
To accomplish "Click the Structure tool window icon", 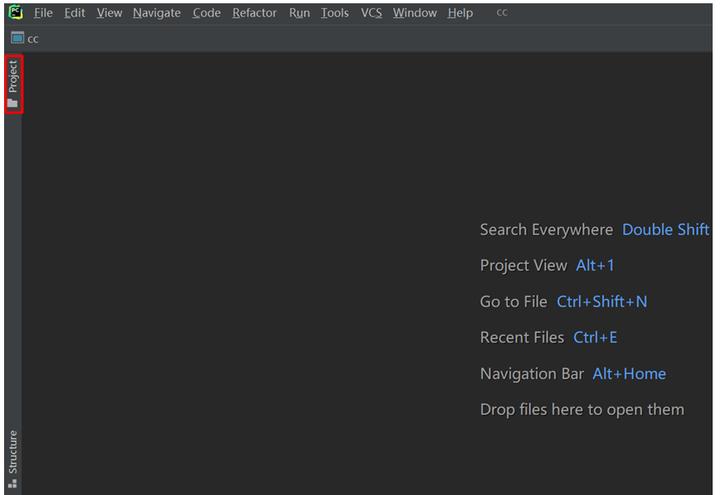I will click(13, 484).
